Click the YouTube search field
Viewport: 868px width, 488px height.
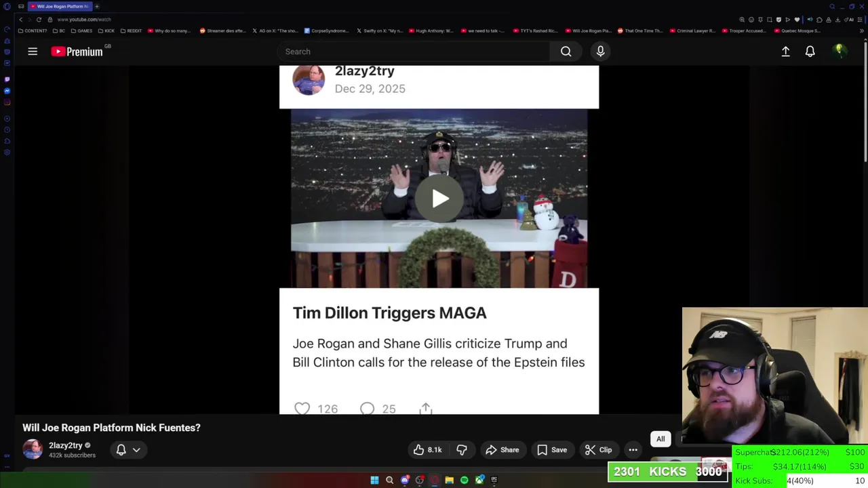click(414, 52)
